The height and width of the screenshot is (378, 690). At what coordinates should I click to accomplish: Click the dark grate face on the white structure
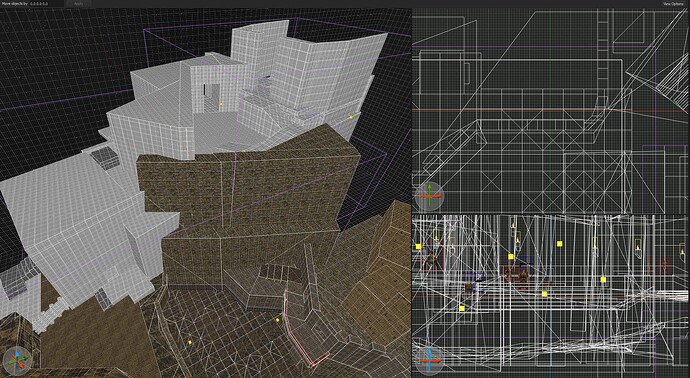point(105,157)
